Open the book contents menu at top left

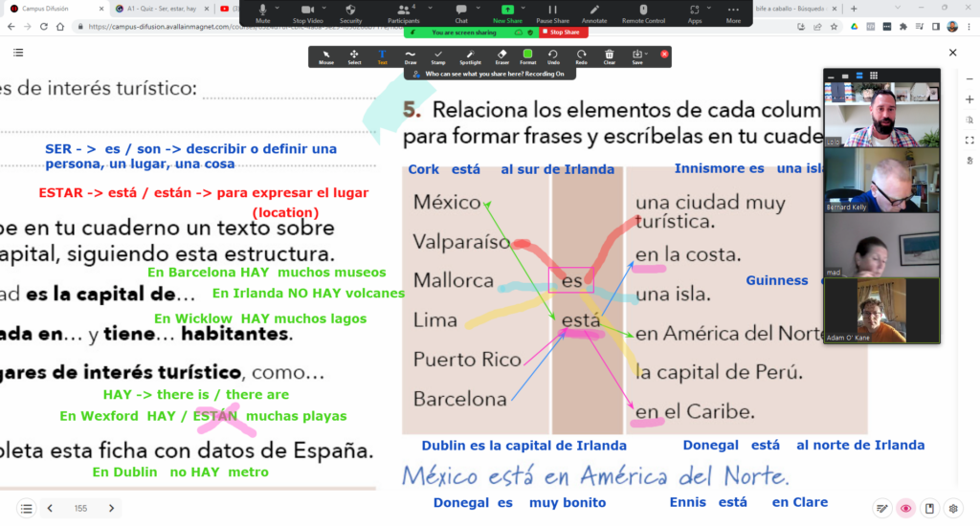coord(18,53)
